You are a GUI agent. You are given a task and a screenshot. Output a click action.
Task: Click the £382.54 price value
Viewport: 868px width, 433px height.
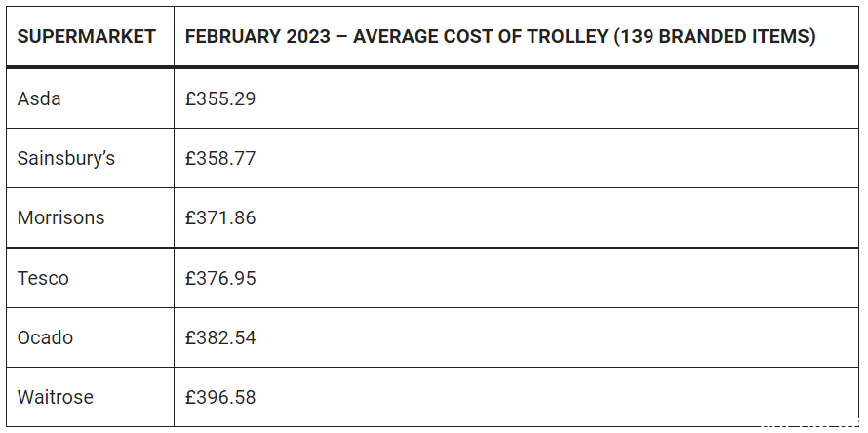[220, 337]
